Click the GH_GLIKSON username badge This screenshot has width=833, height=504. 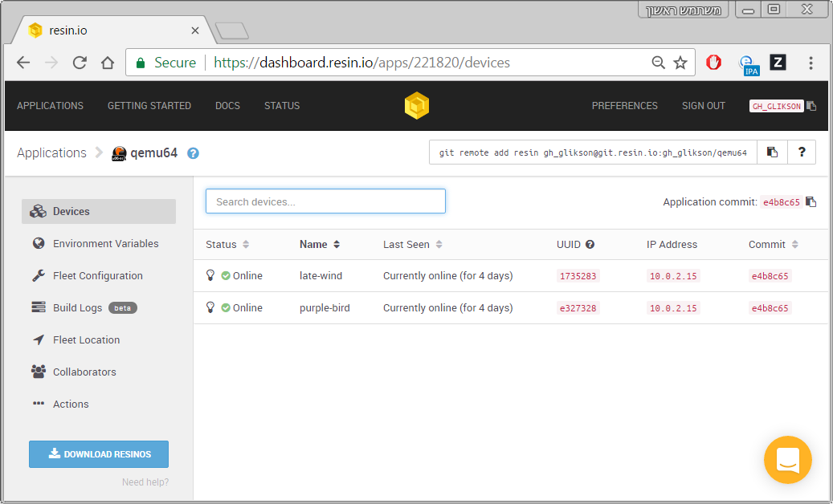pyautogui.click(x=776, y=106)
